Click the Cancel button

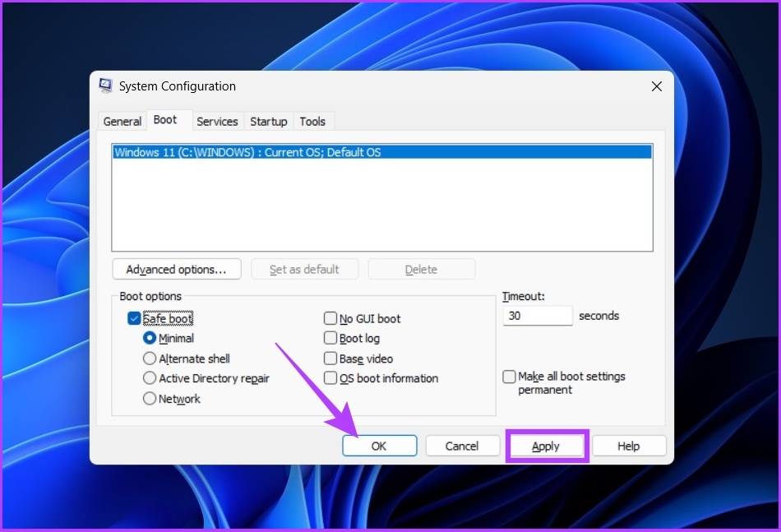pos(462,446)
